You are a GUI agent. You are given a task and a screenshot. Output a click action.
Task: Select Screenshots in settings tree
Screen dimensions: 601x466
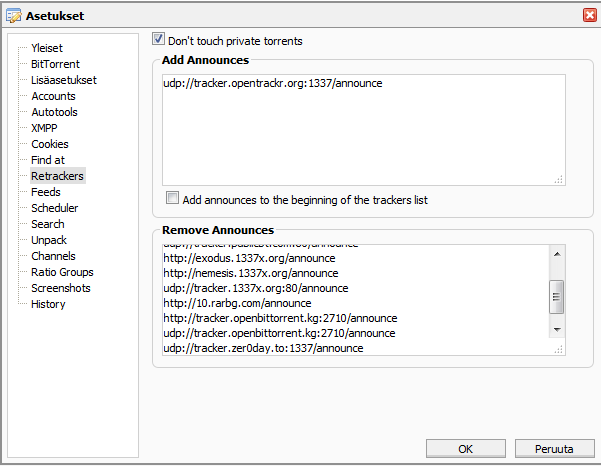pyautogui.click(x=60, y=288)
